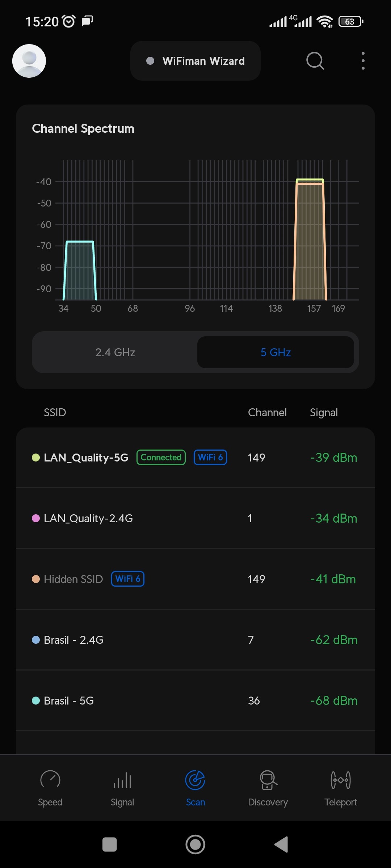Select the 5 GHz band toggle
The width and height of the screenshot is (391, 868).
click(x=276, y=352)
